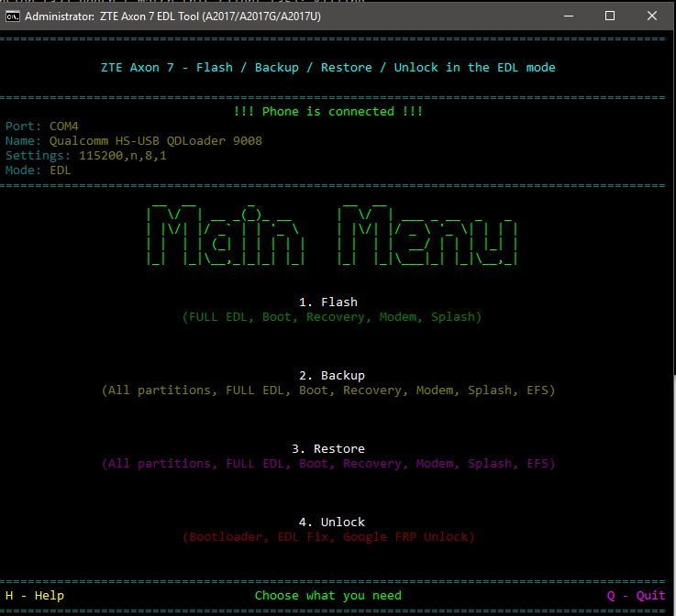This screenshot has width=676, height=616.
Task: Choose menu option '2. Backup'
Action: (x=332, y=375)
